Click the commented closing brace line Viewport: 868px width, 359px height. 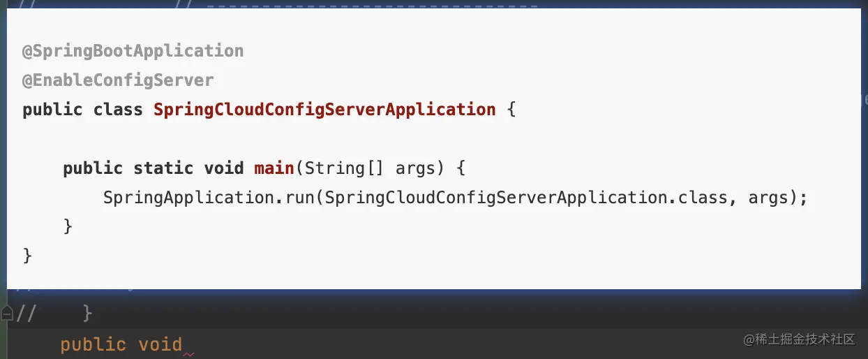click(54, 314)
